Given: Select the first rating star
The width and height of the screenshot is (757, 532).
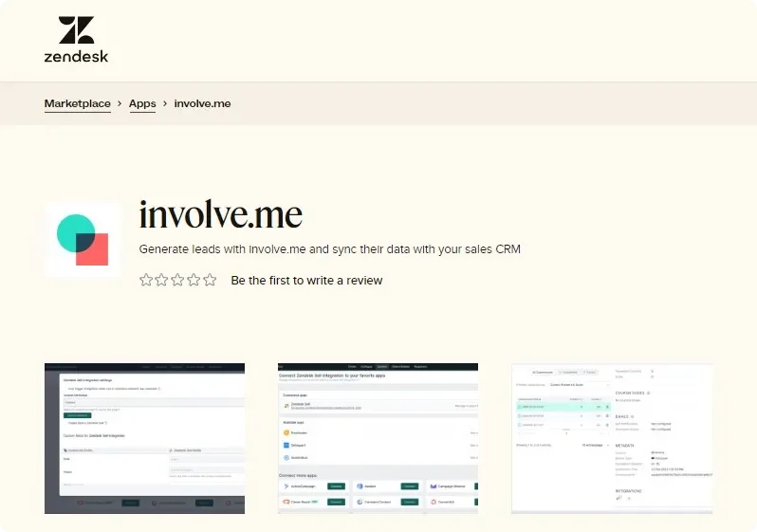Looking at the screenshot, I should click(146, 280).
